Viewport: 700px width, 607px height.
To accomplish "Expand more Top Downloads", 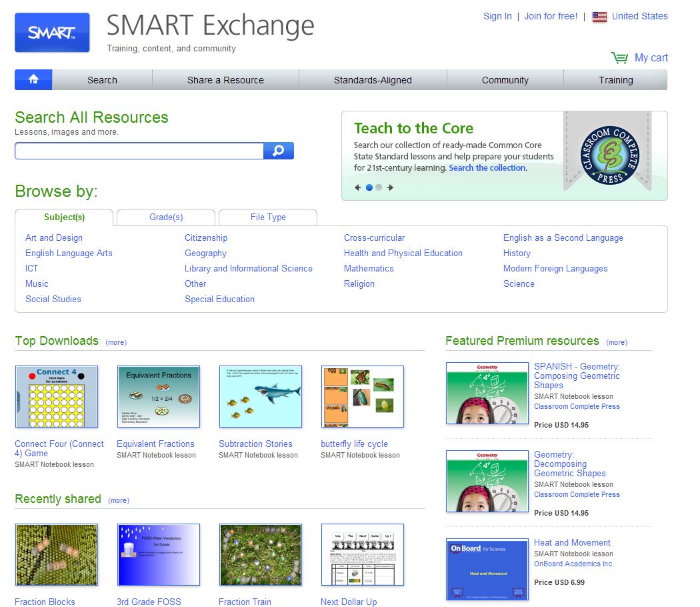I will pos(116,342).
